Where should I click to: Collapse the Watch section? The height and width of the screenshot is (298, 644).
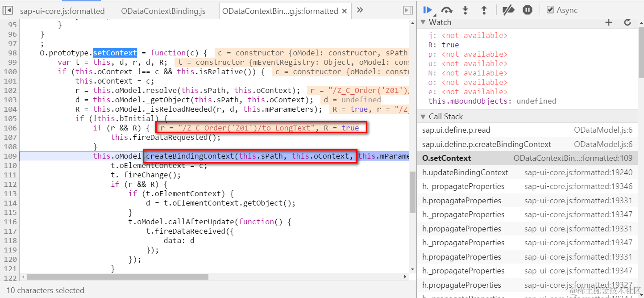coord(424,22)
